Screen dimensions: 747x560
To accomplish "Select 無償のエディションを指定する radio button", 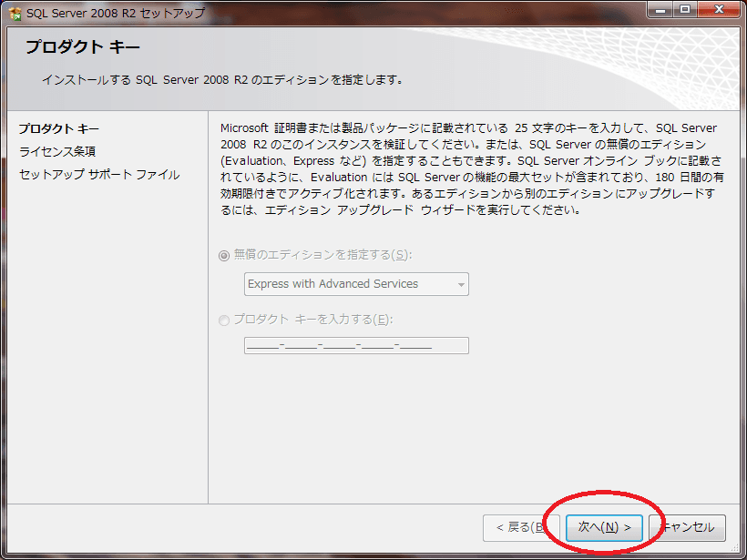I will tap(223, 257).
